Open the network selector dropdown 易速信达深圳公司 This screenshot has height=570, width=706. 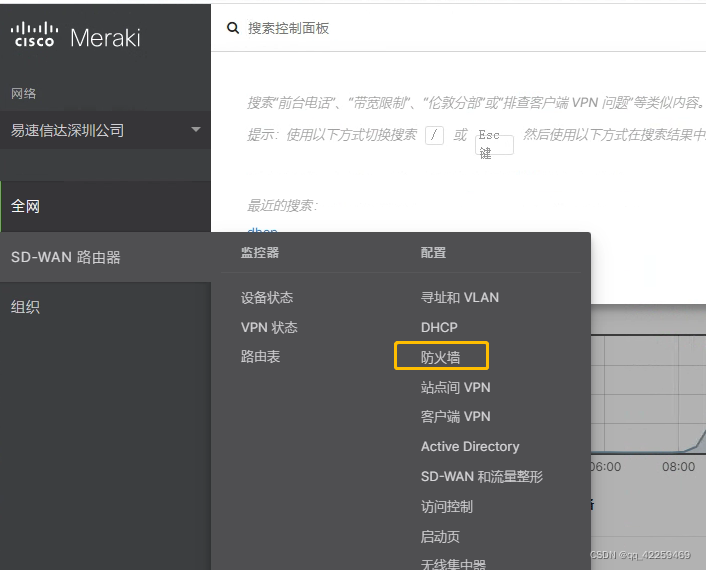[x=105, y=130]
